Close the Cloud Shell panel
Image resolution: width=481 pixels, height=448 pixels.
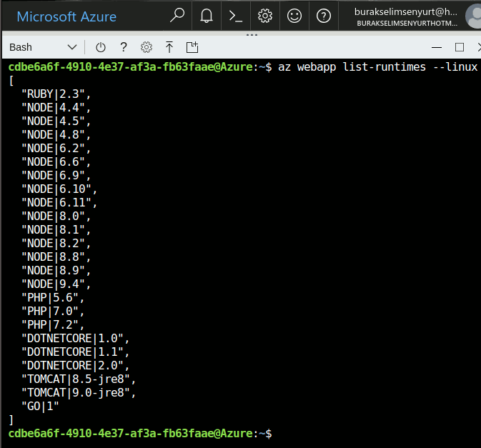click(x=477, y=47)
